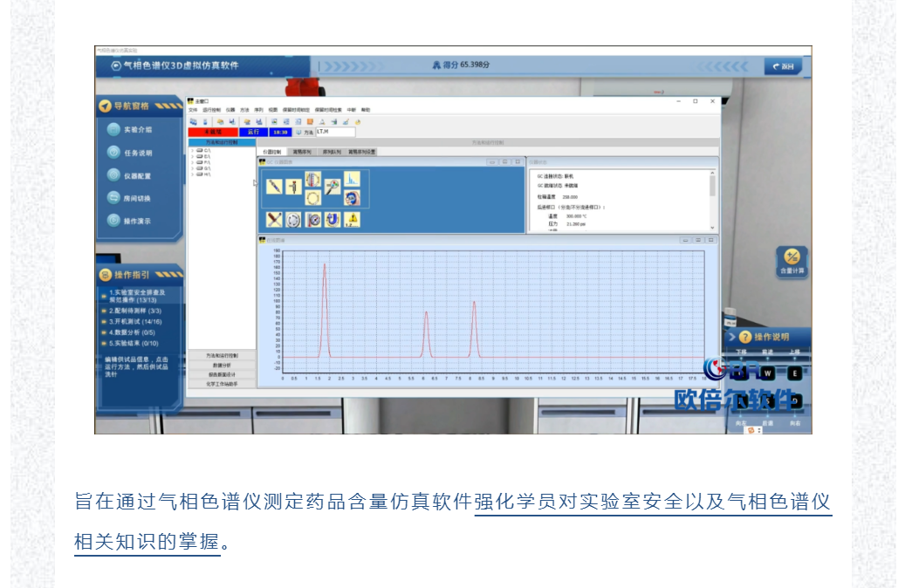Click the 操作演示 play icon
This screenshot has width=905, height=588.
(113, 221)
